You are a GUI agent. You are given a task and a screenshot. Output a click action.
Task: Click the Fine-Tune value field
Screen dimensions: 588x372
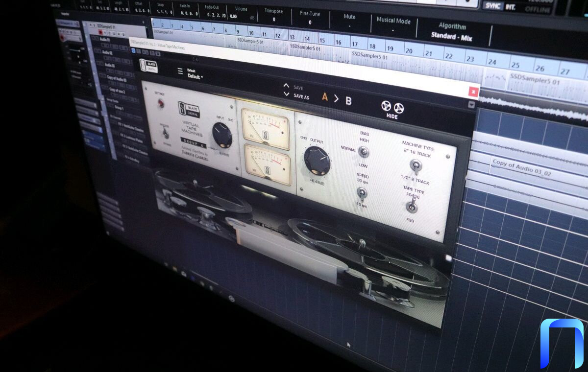[310, 23]
